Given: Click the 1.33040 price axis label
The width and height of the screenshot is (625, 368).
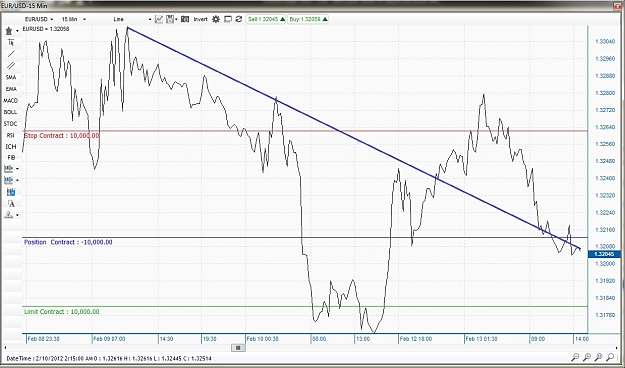Looking at the screenshot, I should 604,41.
